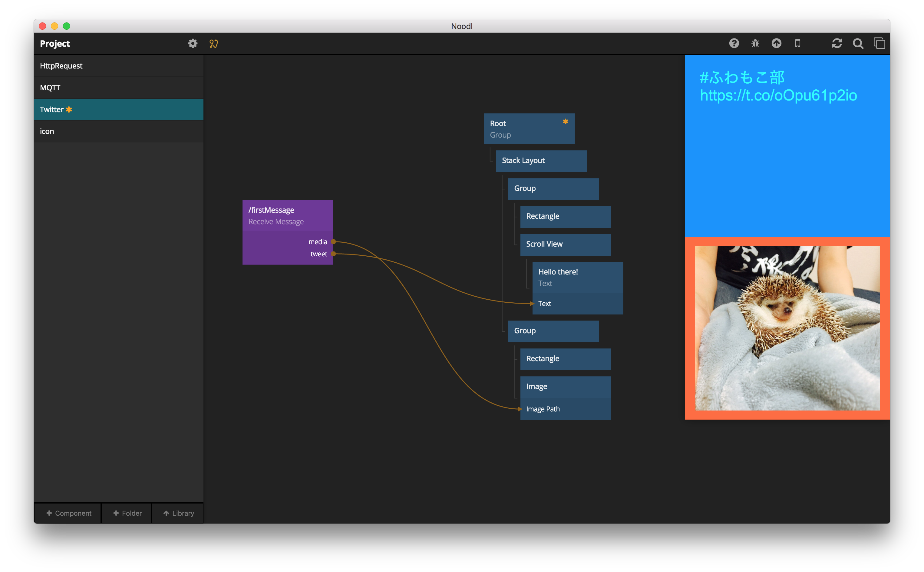Select the /firstMessage Receive Message node
This screenshot has height=572, width=924.
click(x=287, y=215)
